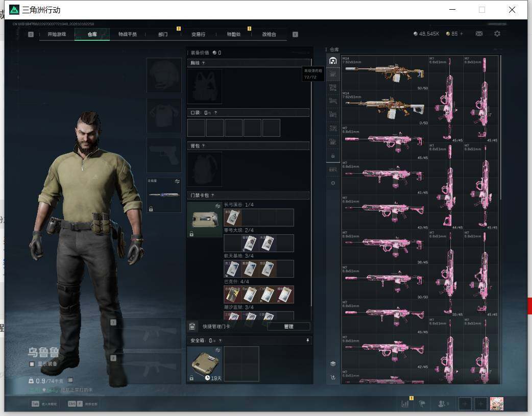Select the first M14 rifle with 50/50 ammo
Image resolution: width=532 pixels, height=416 pixels.
click(385, 73)
